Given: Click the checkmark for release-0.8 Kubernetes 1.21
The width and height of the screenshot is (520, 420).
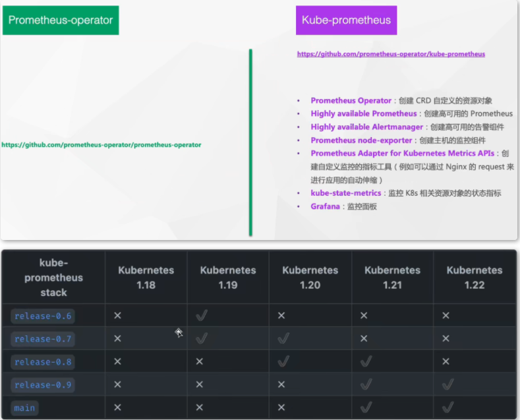Looking at the screenshot, I should click(x=366, y=361).
